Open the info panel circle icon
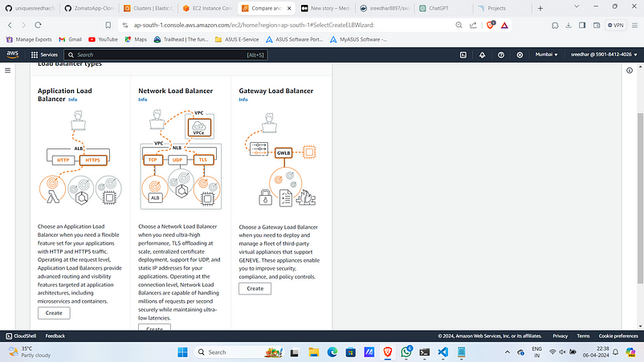The image size is (644, 362). pos(630,71)
